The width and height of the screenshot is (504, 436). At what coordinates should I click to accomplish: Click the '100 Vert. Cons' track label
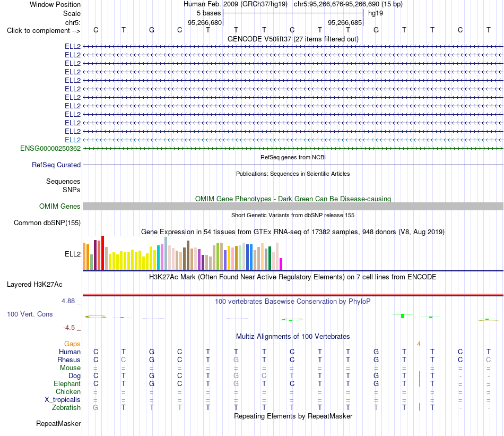pyautogui.click(x=30, y=314)
